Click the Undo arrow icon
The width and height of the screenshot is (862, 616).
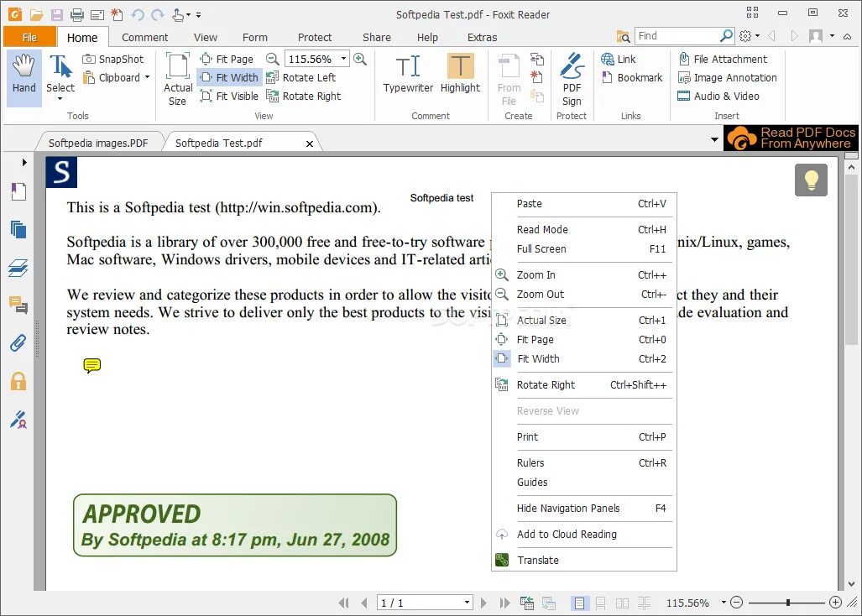pos(138,15)
